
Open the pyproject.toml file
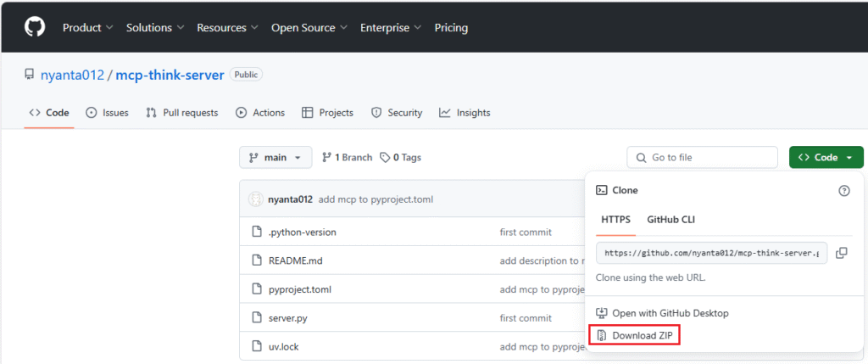click(x=299, y=289)
